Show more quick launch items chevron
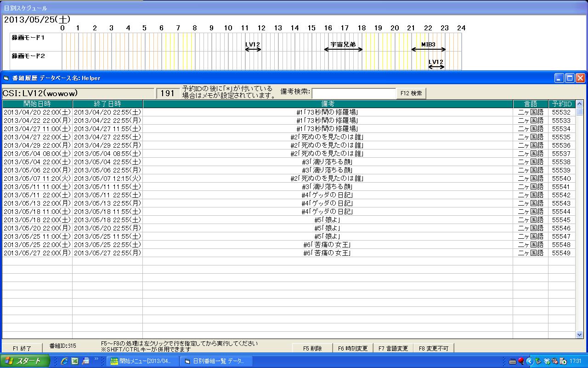 [x=96, y=359]
